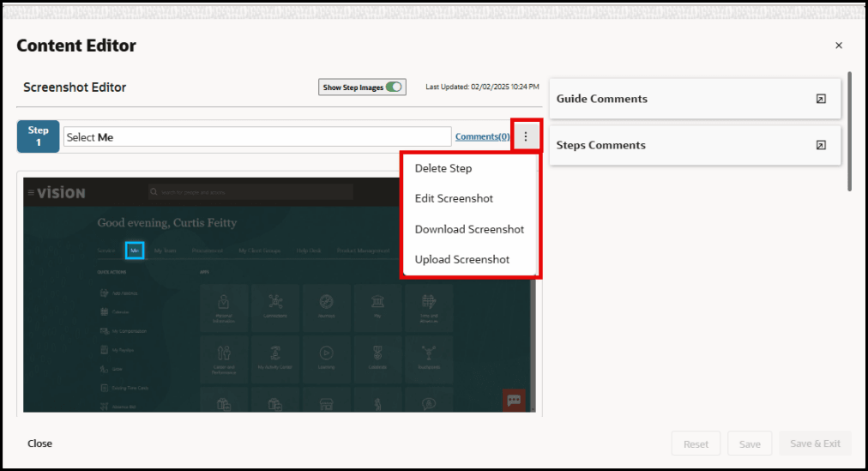
Task: Click the Content Editor right scrollbar
Action: click(x=849, y=132)
